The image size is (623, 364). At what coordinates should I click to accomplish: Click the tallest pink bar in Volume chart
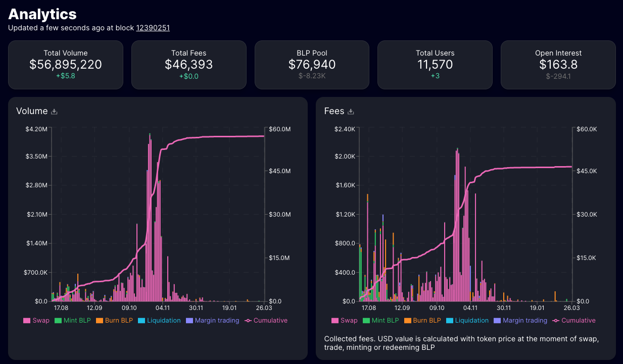(x=150, y=218)
